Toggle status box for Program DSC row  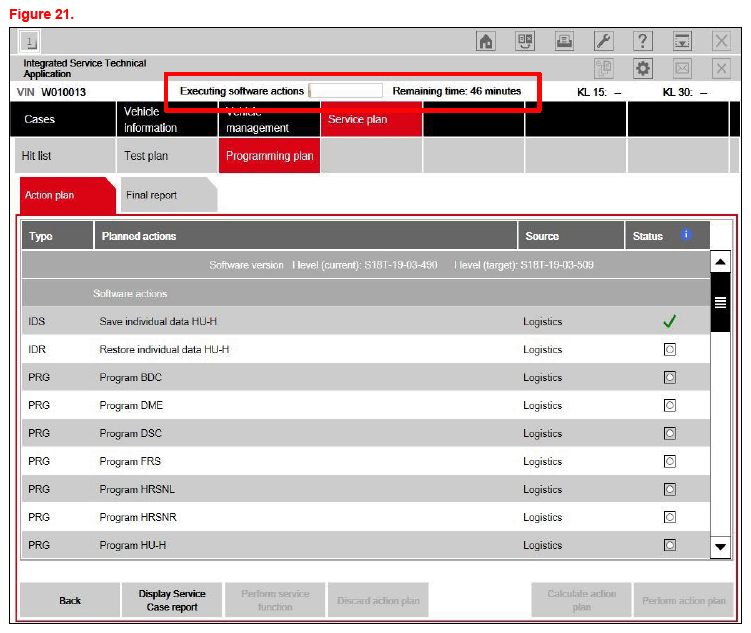(x=669, y=434)
